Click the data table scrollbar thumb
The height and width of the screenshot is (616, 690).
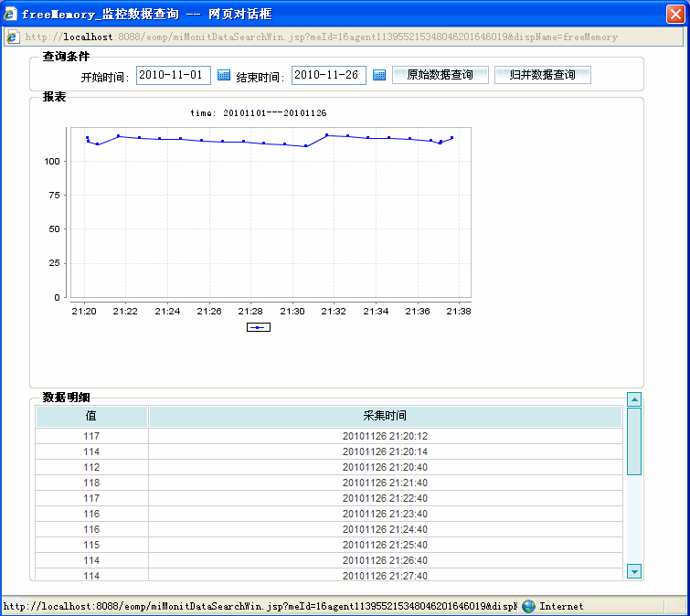pos(634,441)
